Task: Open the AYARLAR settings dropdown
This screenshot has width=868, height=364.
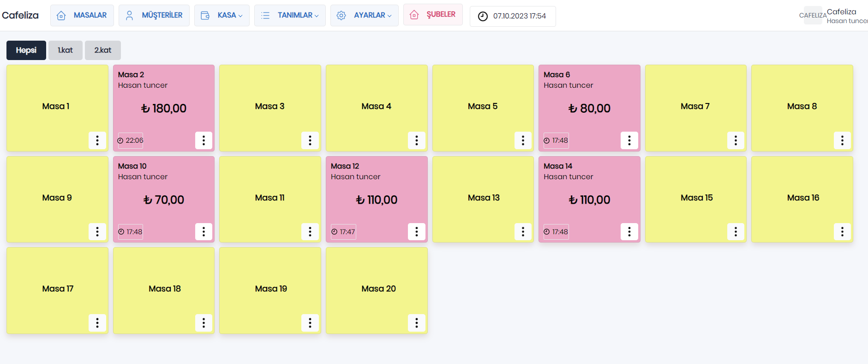Action: tap(365, 15)
